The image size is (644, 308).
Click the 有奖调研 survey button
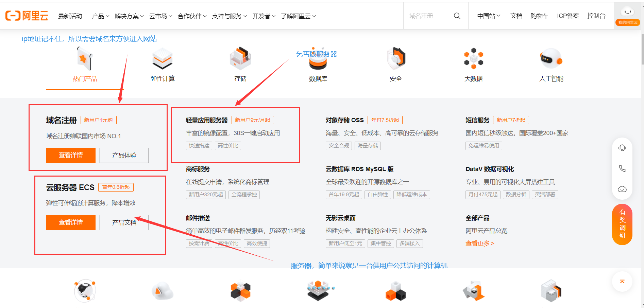(622, 224)
